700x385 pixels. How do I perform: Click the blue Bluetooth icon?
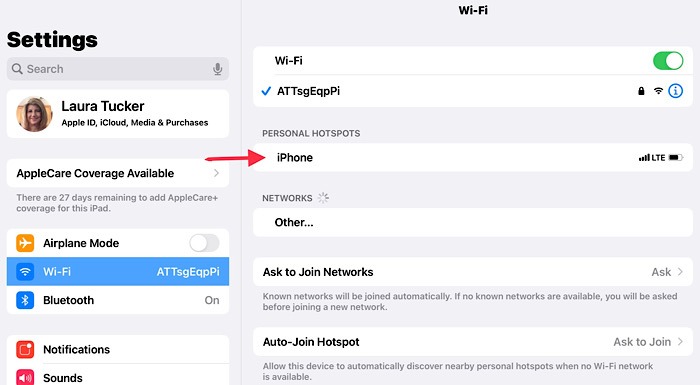coord(25,300)
